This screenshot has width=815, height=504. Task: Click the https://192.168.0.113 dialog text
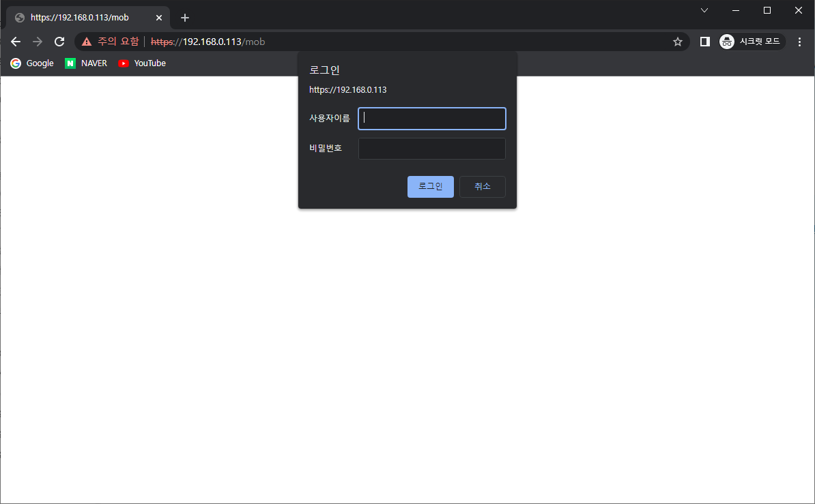point(347,90)
